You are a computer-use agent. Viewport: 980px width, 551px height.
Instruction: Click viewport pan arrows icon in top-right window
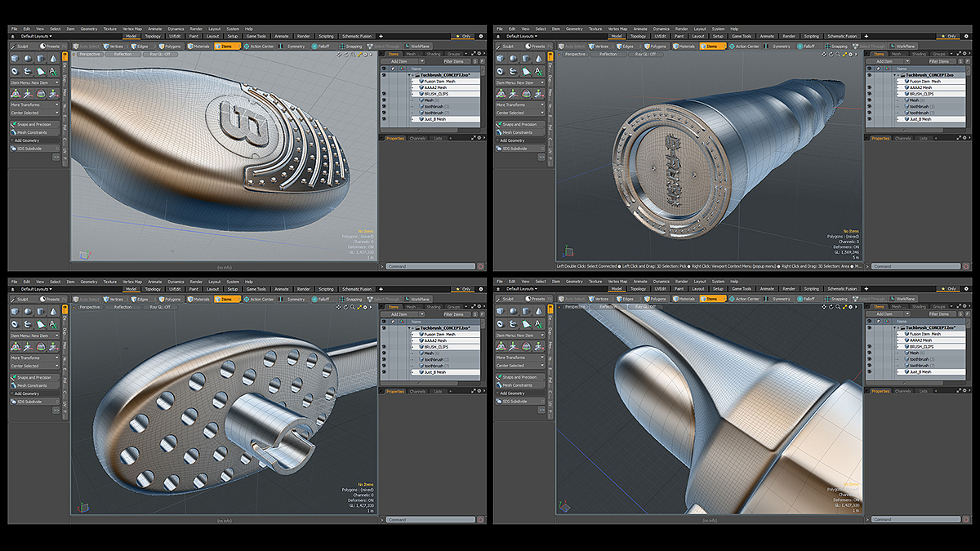[825, 55]
